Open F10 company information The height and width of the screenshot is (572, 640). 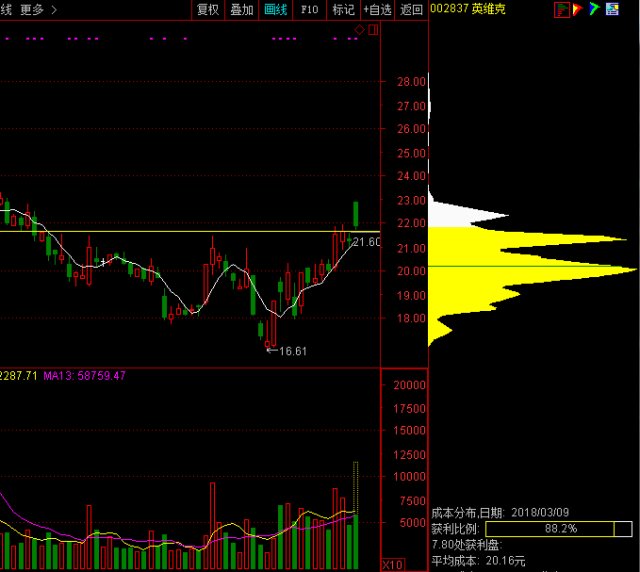point(309,9)
